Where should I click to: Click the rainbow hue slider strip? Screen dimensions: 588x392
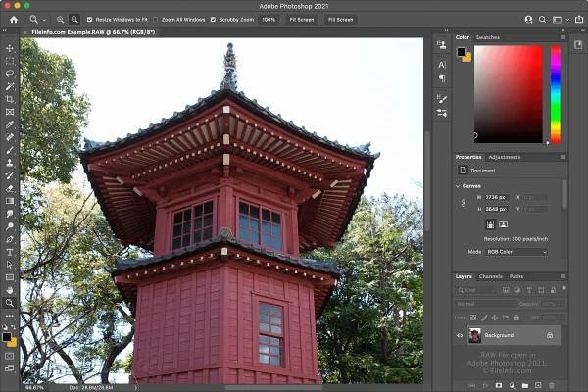[x=555, y=93]
